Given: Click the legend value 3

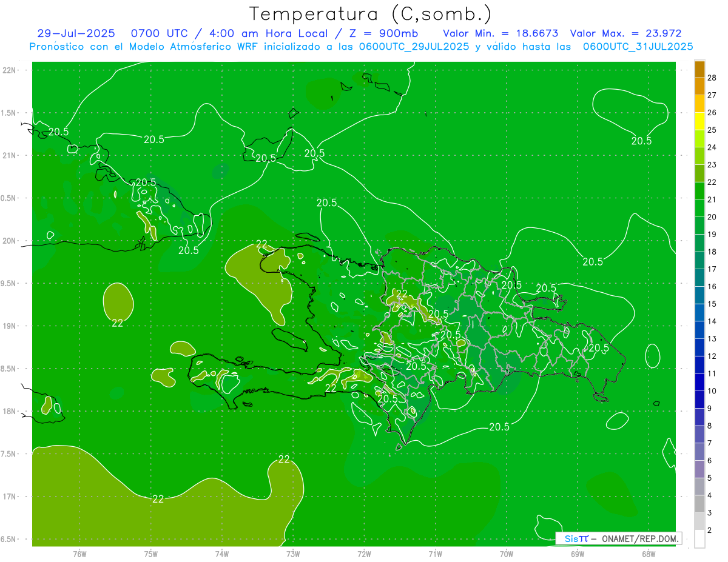Looking at the screenshot, I should pyautogui.click(x=710, y=513).
